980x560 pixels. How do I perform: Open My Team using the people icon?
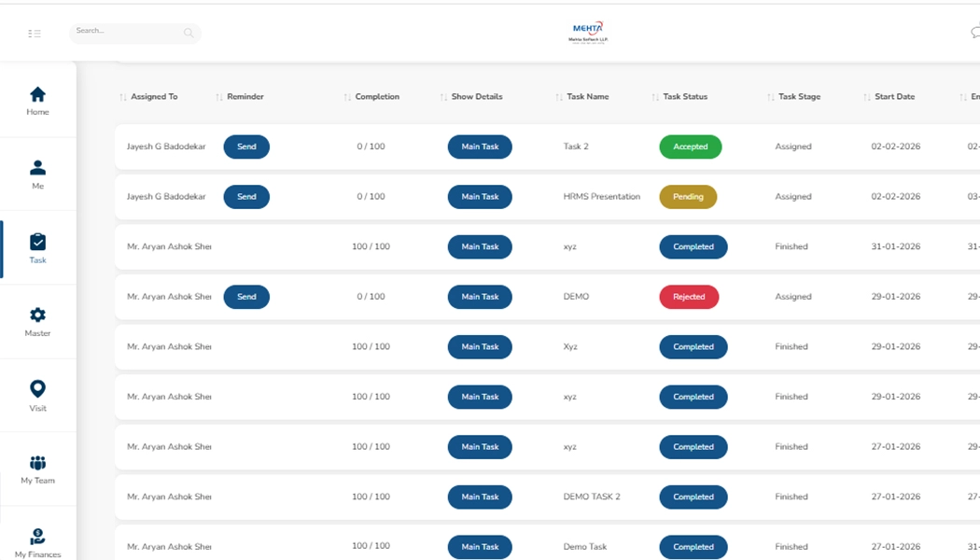click(37, 461)
